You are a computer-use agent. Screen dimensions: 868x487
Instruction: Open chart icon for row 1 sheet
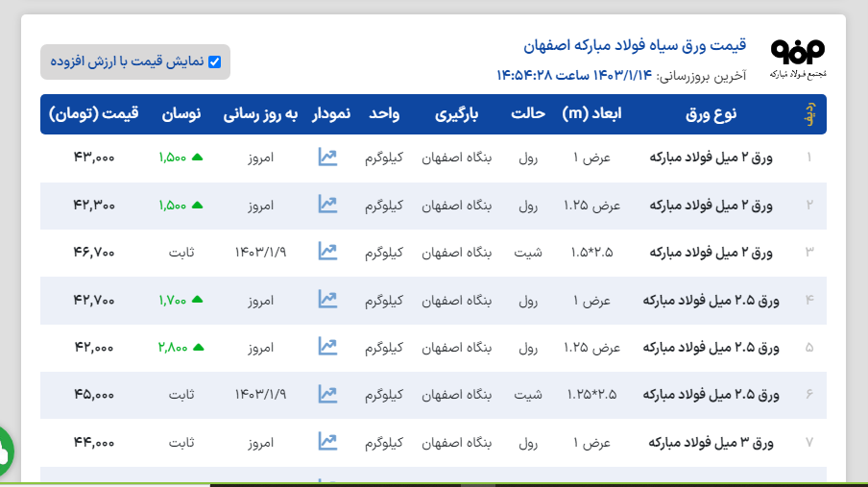(327, 158)
